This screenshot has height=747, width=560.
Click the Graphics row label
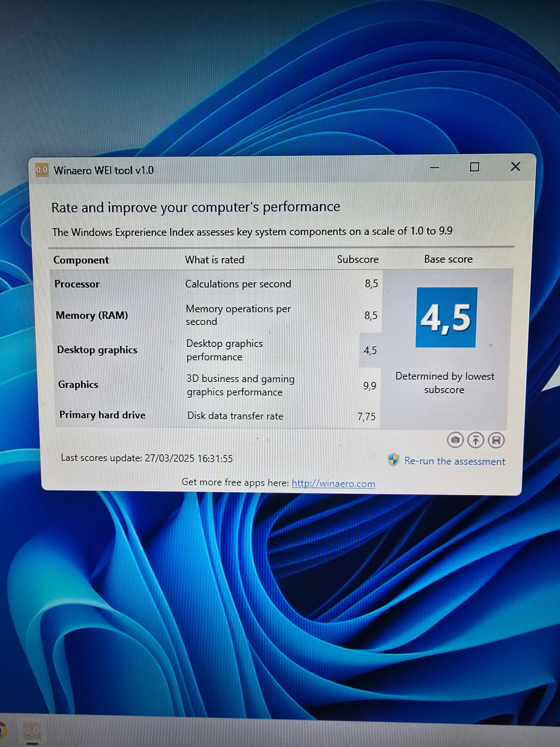tap(78, 384)
